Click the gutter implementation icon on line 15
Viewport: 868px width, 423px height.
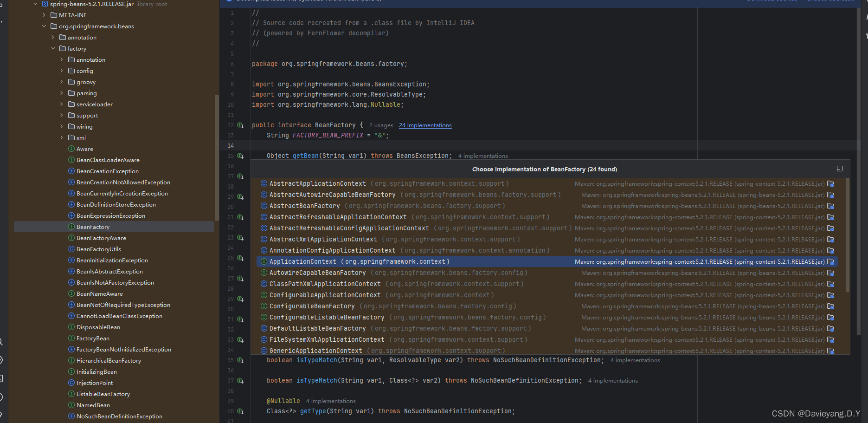pos(240,156)
